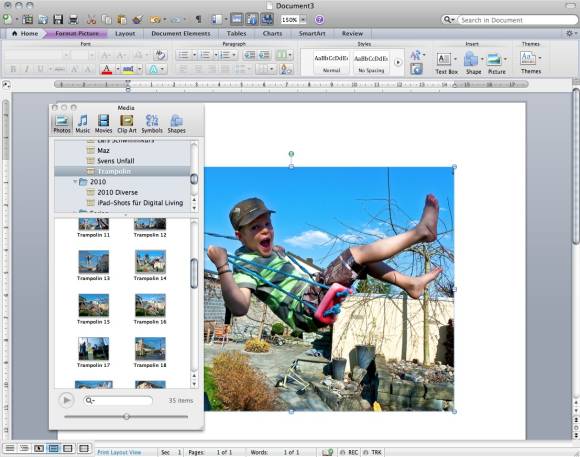Select Music tab in Media browser
580x457 pixels.
click(x=82, y=124)
